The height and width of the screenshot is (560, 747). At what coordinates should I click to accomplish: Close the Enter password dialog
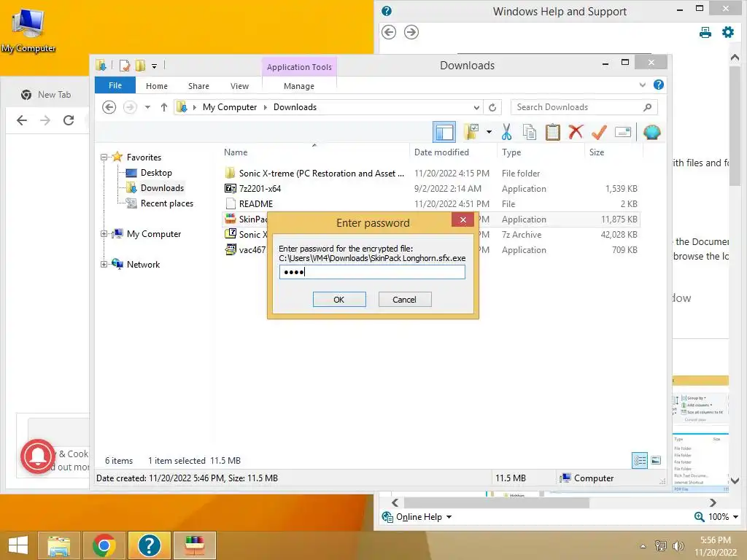462,219
